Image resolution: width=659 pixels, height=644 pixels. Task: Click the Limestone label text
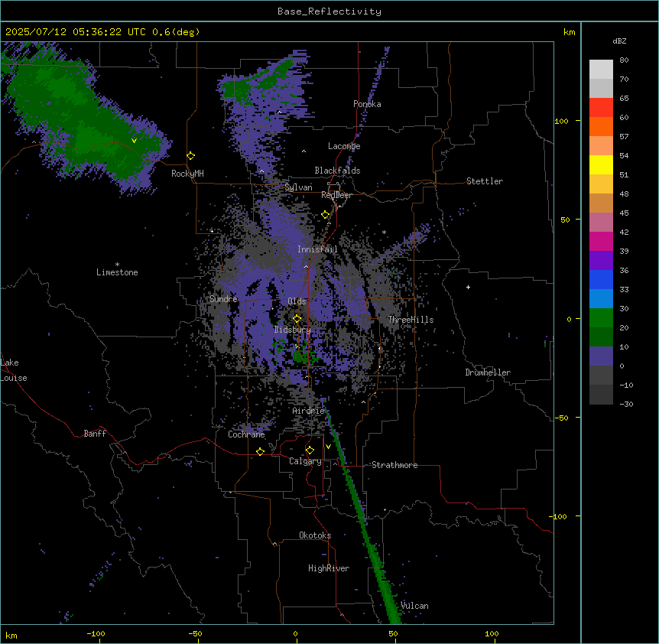117,272
